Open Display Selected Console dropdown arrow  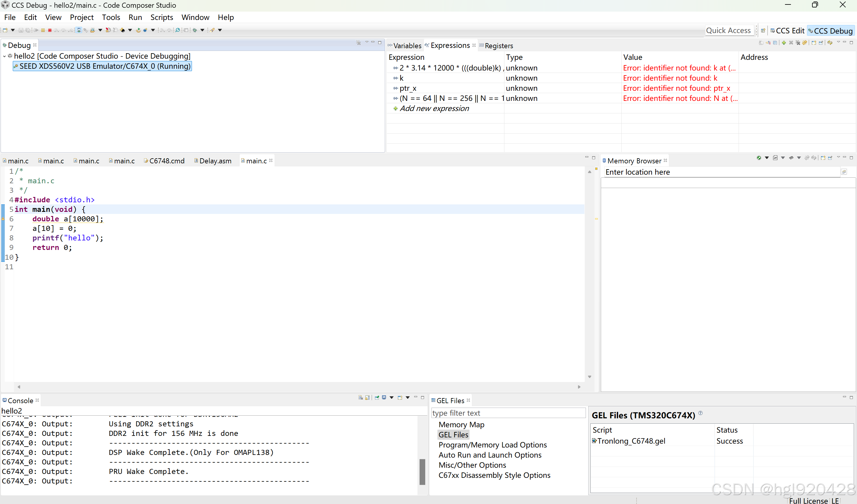(x=391, y=397)
